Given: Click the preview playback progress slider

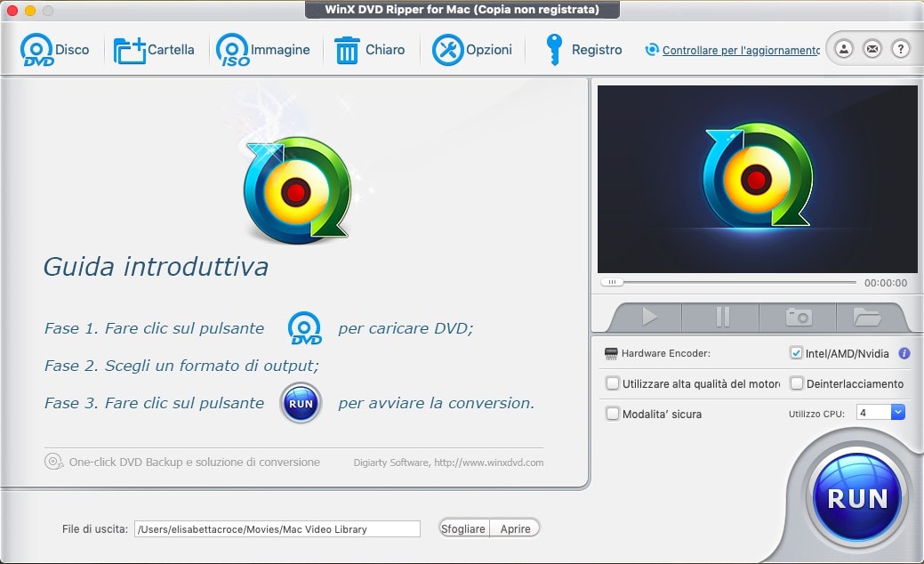Looking at the screenshot, I should pyautogui.click(x=728, y=282).
